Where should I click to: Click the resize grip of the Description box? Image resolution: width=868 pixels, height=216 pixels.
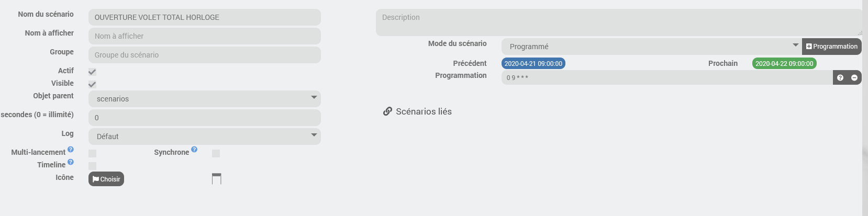pyautogui.click(x=860, y=33)
